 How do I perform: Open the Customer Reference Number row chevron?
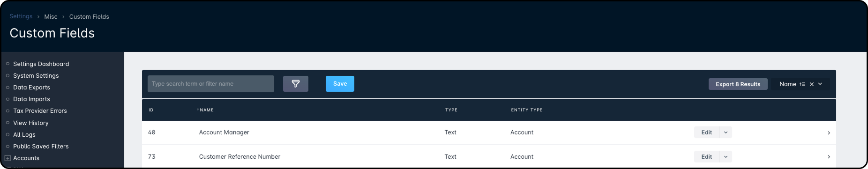coord(829,157)
